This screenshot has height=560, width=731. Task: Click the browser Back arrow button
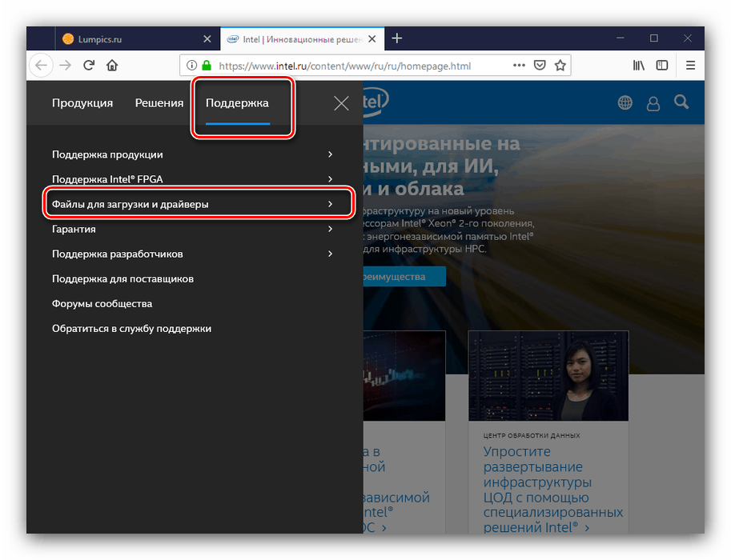(x=41, y=66)
